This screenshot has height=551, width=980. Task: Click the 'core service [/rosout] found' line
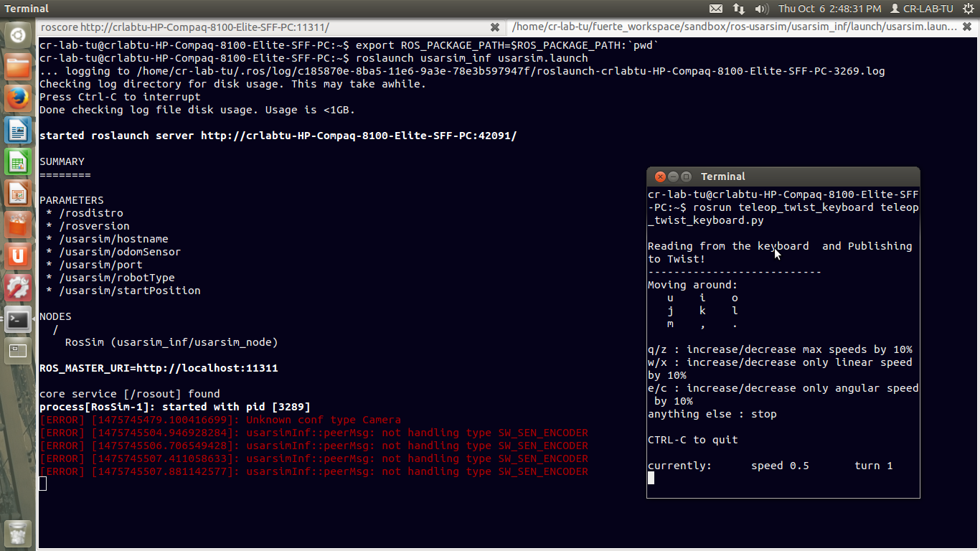click(130, 394)
